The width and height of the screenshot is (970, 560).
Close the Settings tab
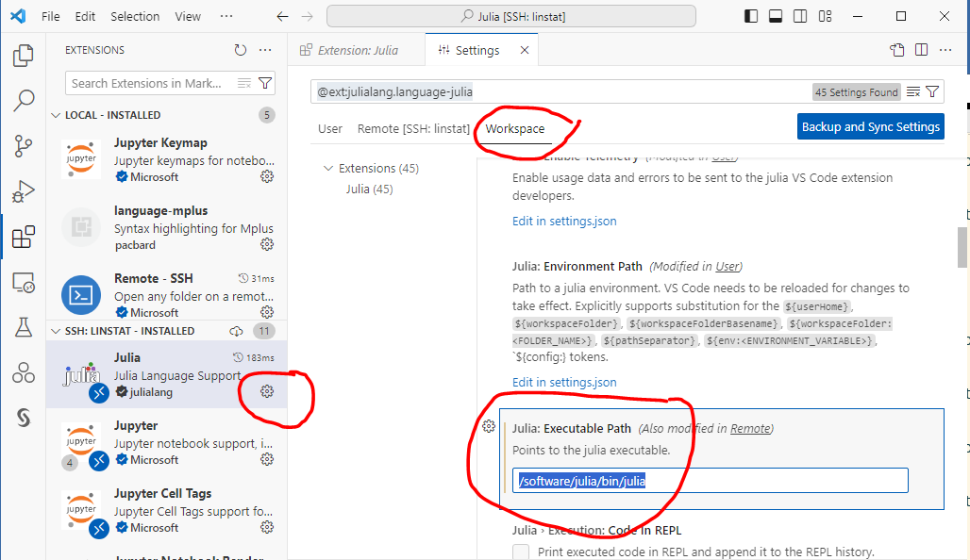[x=525, y=50]
